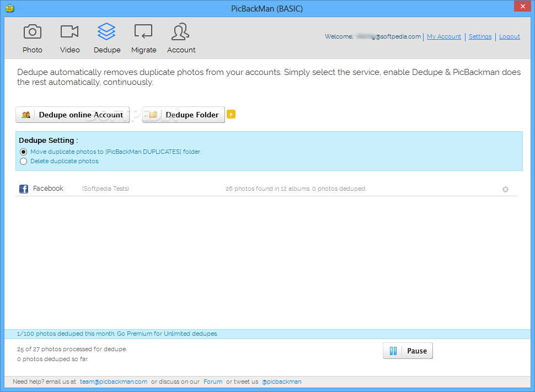Viewport: 535px width, 392px height.
Task: Pause the dedupe process
Action: click(408, 351)
